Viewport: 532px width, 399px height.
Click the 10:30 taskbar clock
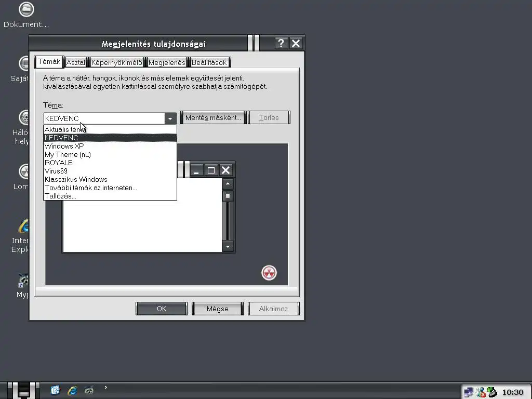[x=512, y=392]
